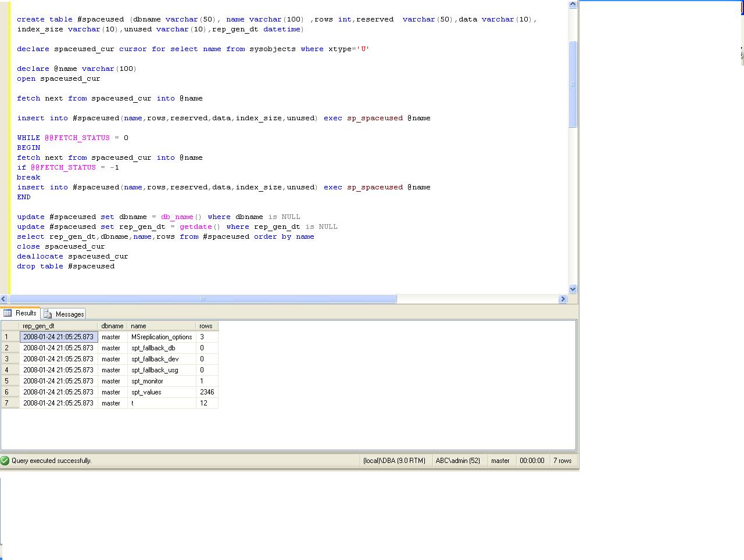Click the horizontal scrollbar left arrow
The width and height of the screenshot is (744, 560).
click(4, 299)
